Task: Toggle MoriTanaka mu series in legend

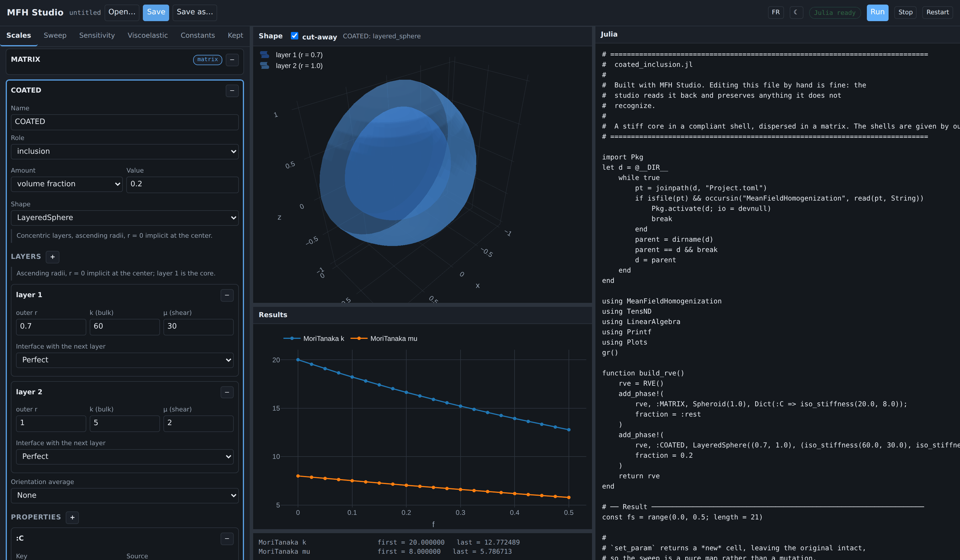Action: click(x=384, y=338)
